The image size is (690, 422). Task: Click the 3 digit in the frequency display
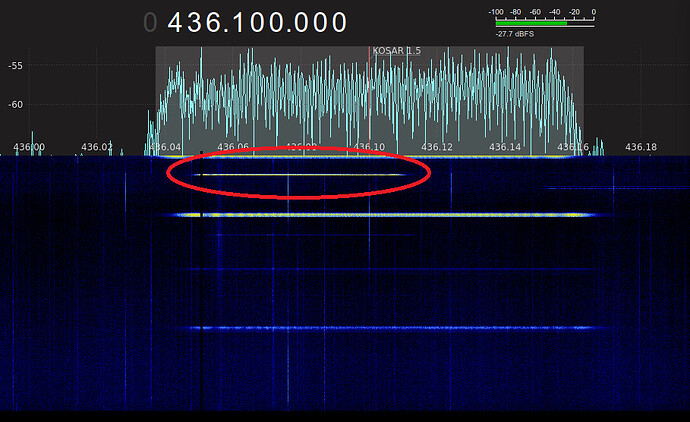195,22
